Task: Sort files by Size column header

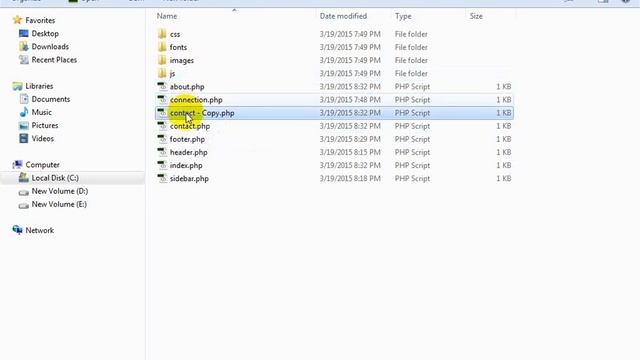Action: [x=476, y=16]
